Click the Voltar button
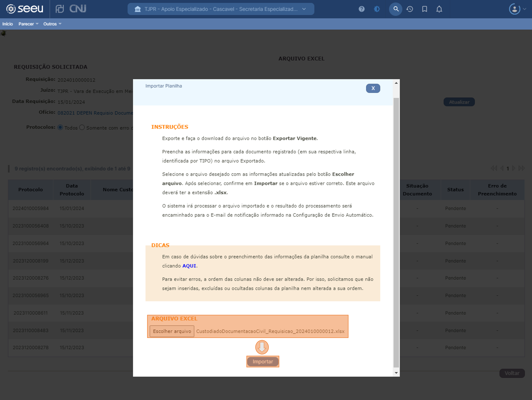 point(512,373)
